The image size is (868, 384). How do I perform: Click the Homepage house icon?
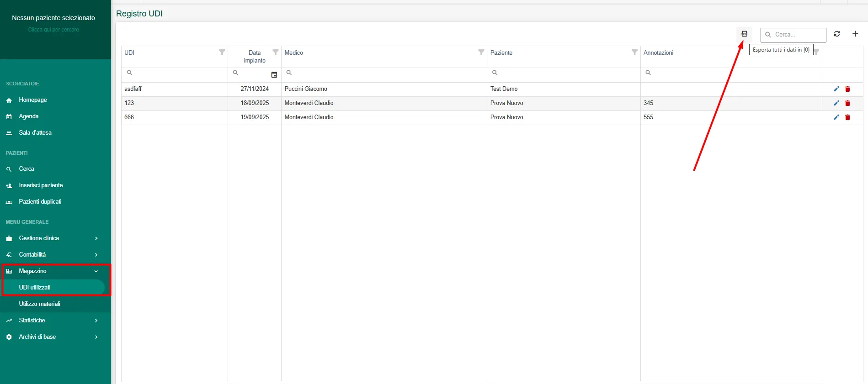point(9,100)
